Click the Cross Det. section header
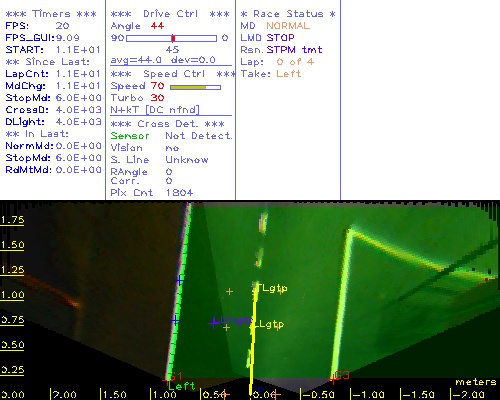The image size is (500, 400). pyautogui.click(x=168, y=124)
